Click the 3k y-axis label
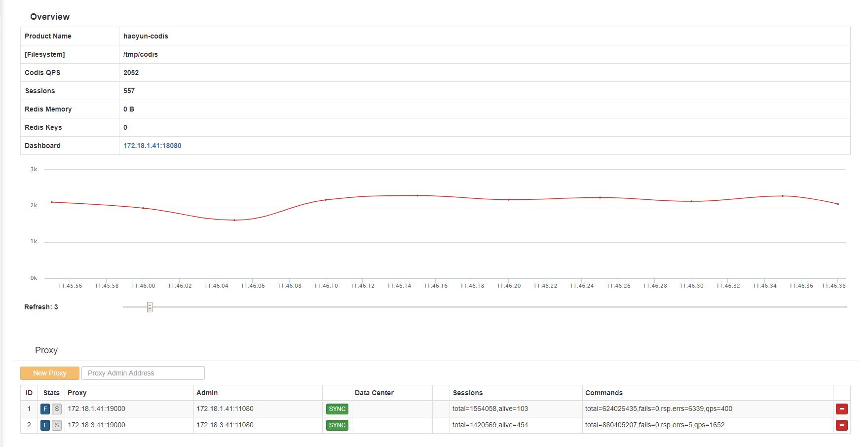 [x=34, y=169]
